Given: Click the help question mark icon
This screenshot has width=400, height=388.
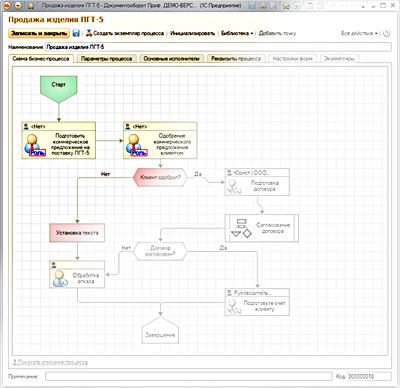Looking at the screenshot, I should (x=386, y=33).
